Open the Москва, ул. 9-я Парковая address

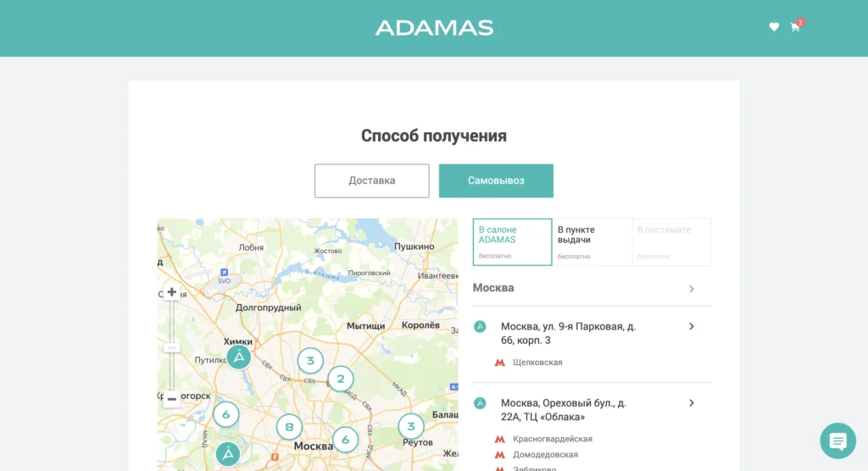pos(568,333)
